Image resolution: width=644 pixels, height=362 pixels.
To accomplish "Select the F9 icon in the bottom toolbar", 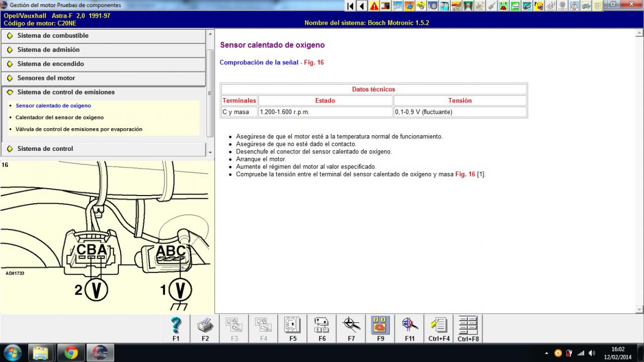I will pos(380,326).
